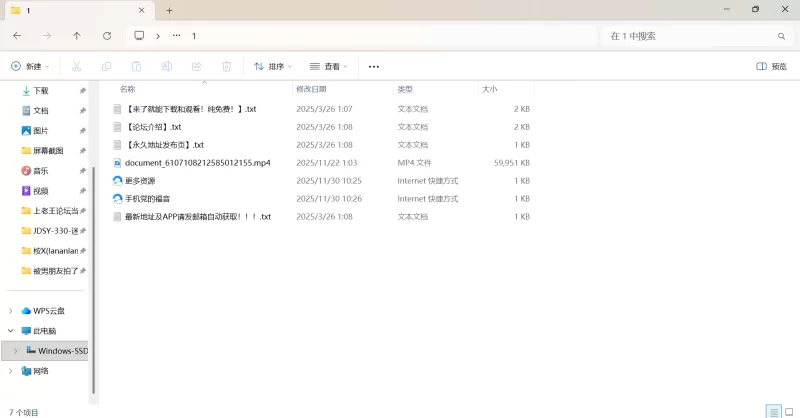Open the 排序 (Sort) dropdown
Viewport: 800px width, 418px height.
pos(272,66)
